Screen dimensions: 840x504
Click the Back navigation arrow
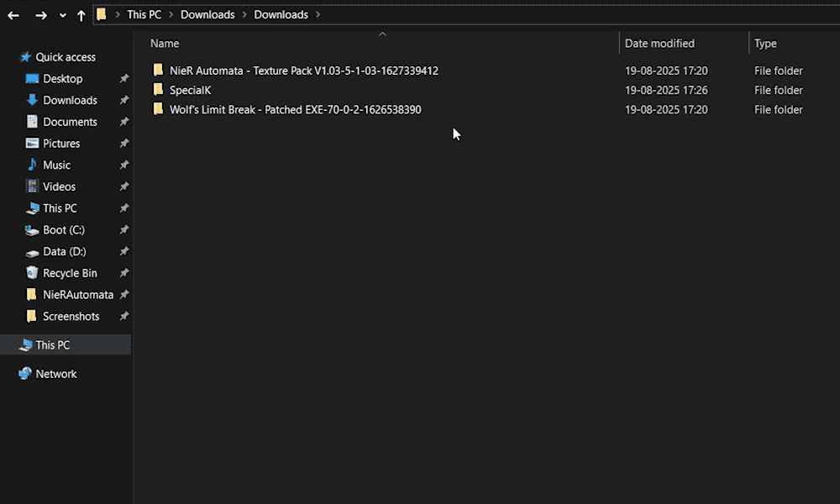point(13,15)
